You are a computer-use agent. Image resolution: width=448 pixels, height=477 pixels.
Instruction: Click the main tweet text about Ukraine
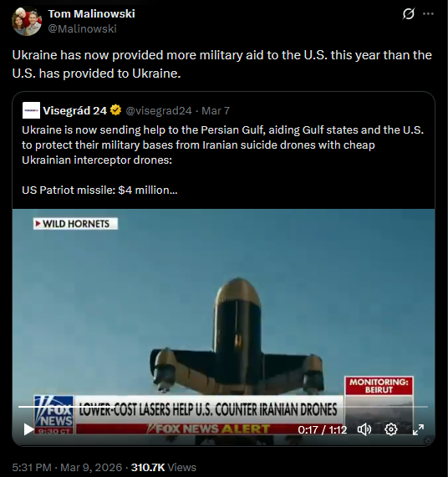click(221, 64)
